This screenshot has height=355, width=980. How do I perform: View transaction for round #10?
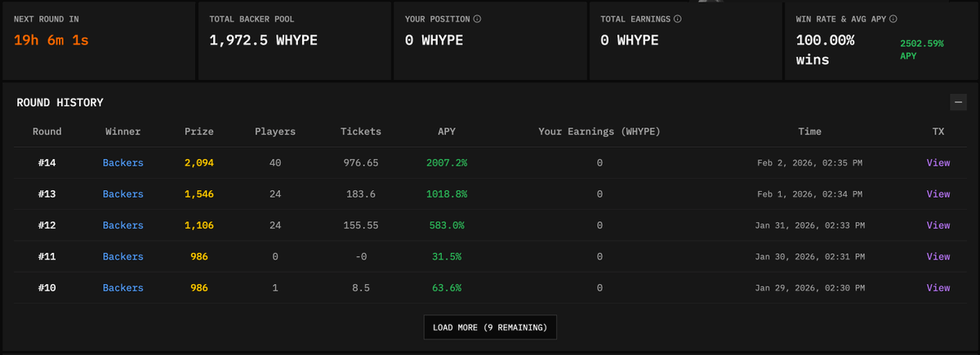938,287
